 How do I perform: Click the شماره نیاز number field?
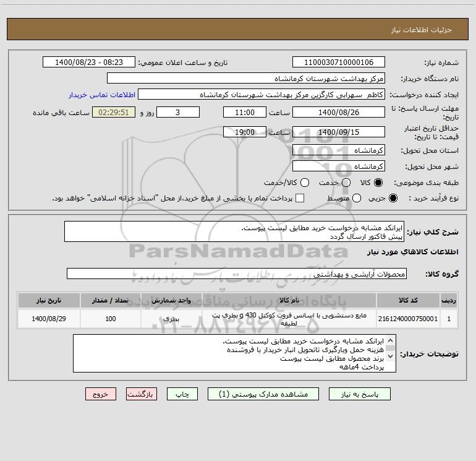tap(339, 62)
